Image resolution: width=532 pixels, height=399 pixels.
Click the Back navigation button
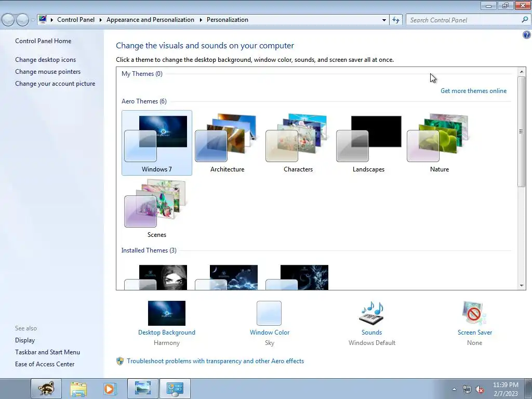(8, 20)
